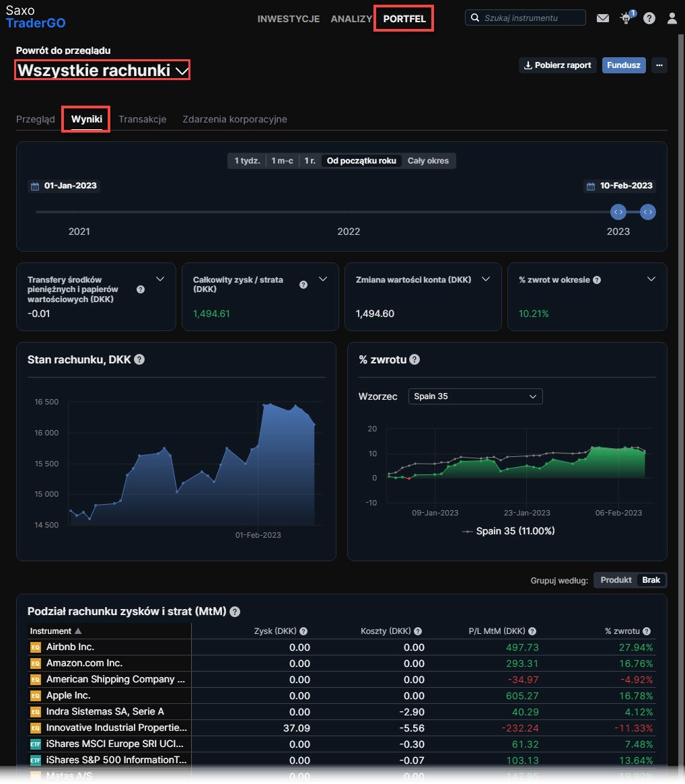Expand the Transfery środków pieniężnych card
Screen dimensions: 685x784
point(160,279)
